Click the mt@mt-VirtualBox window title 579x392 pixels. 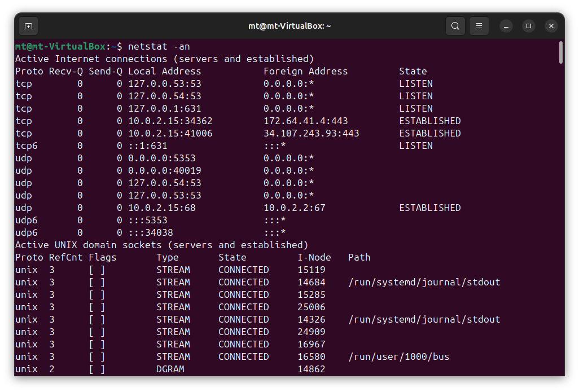point(289,26)
